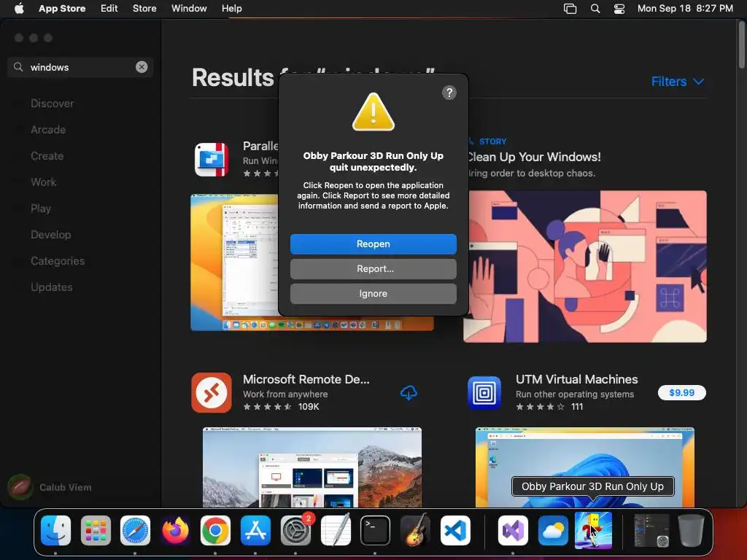This screenshot has height=560, width=747.
Task: Open UTM Virtual Machines screenshot preview
Action: 585,467
